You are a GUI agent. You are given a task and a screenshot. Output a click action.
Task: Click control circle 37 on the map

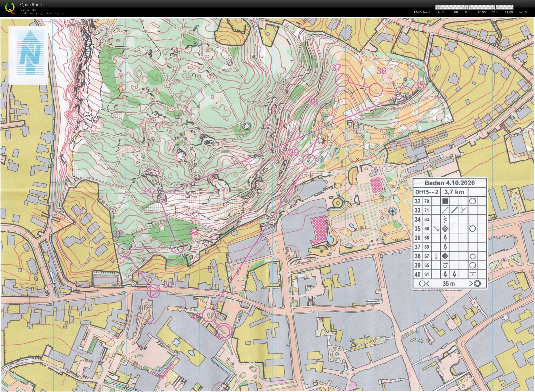(x=342, y=80)
